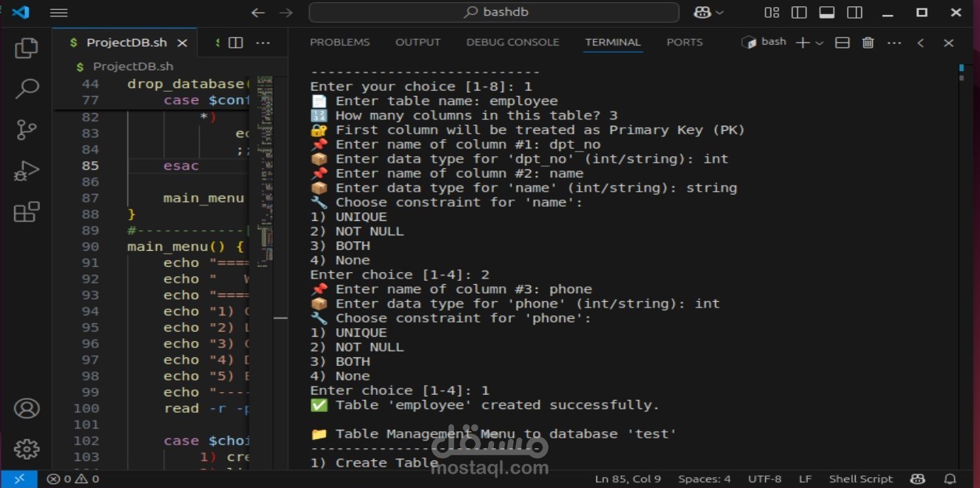
Task: Kill the terminal with the trash icon
Action: 868,43
